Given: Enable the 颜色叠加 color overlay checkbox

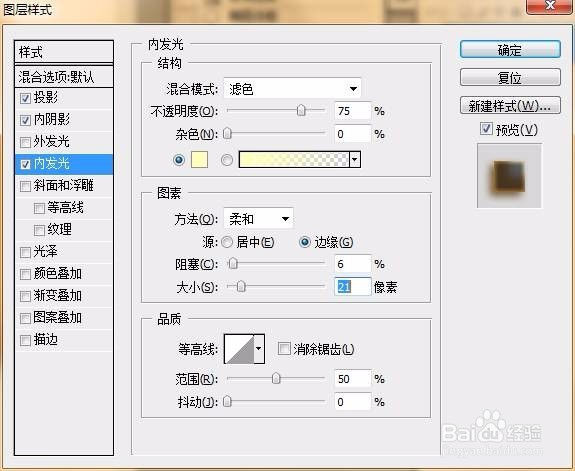Looking at the screenshot, I should [25, 274].
